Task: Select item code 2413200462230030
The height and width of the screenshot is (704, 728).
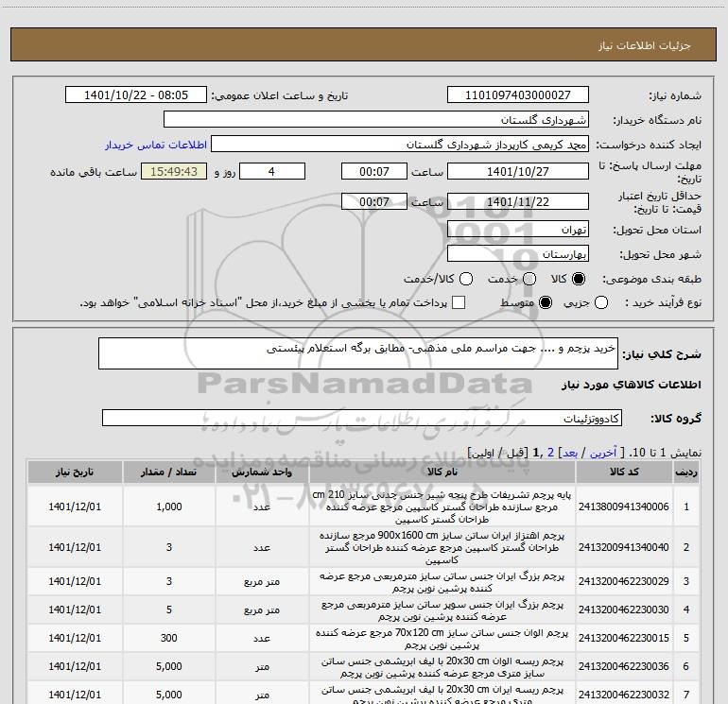Action: (x=624, y=610)
